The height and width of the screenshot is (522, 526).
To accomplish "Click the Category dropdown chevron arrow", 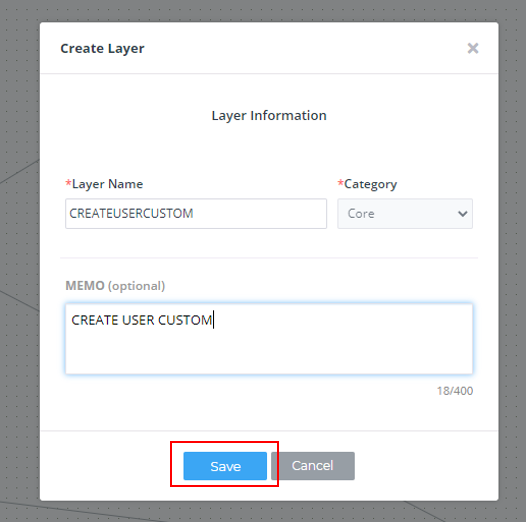I will tap(463, 214).
